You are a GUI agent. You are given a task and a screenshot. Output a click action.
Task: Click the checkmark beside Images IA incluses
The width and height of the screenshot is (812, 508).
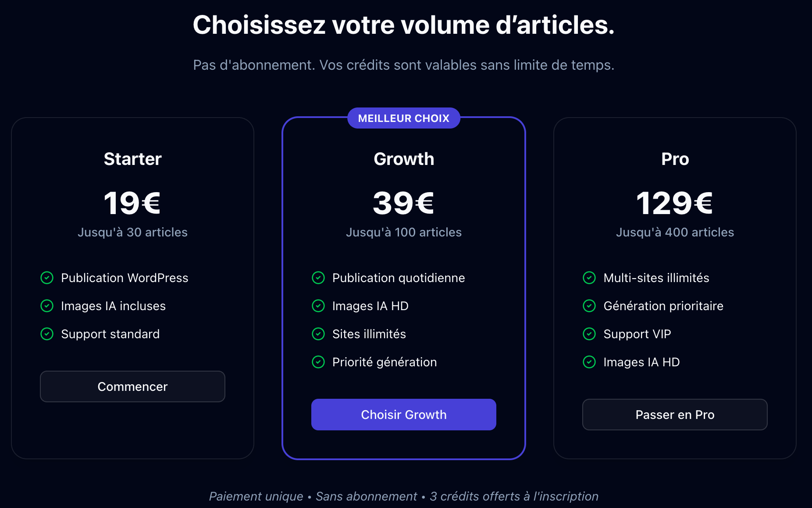(46, 306)
